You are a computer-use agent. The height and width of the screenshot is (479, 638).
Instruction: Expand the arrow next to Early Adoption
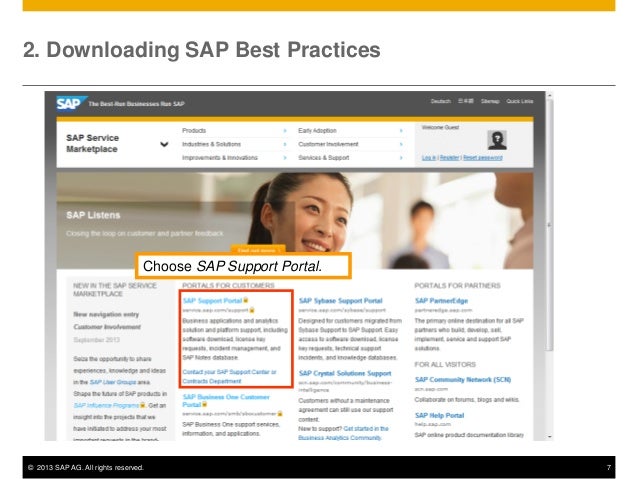pyautogui.click(x=401, y=131)
